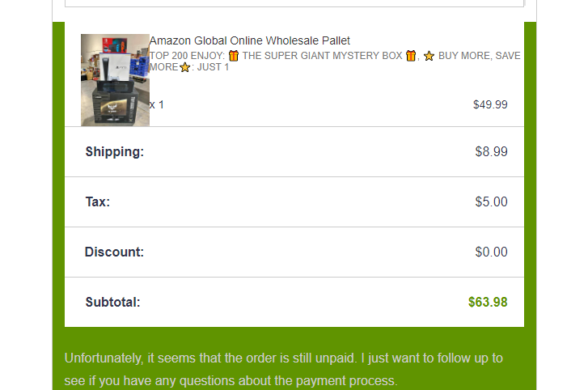The image size is (588, 390).
Task: Click the Amazon Global Online Wholesale Pallet title
Action: (x=249, y=40)
